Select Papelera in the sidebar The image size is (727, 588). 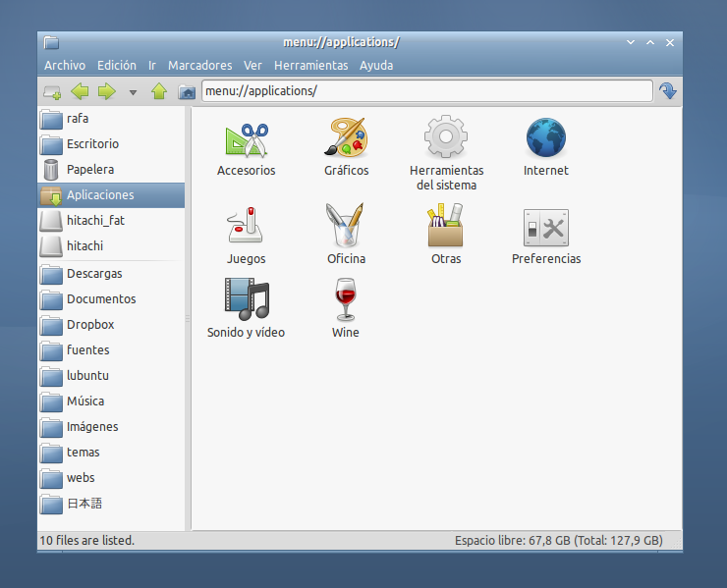coord(89,170)
